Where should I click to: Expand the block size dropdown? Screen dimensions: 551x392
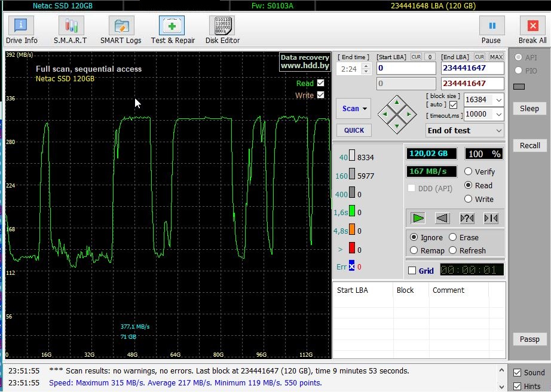pos(498,100)
